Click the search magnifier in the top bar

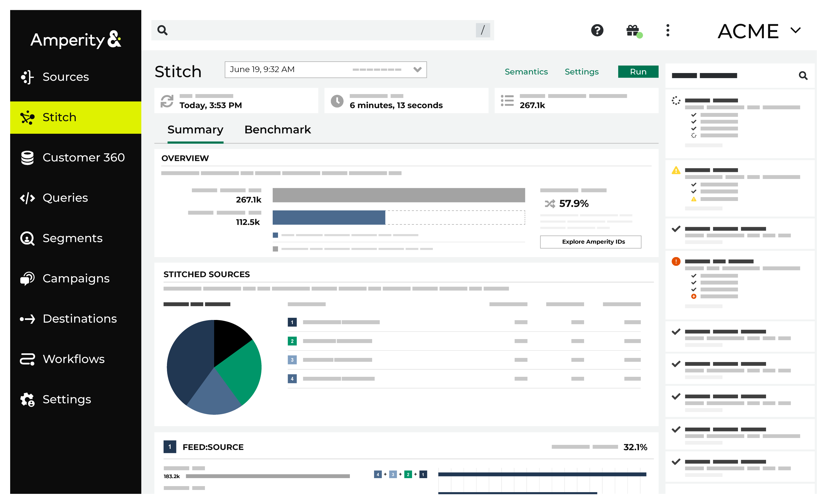point(162,30)
